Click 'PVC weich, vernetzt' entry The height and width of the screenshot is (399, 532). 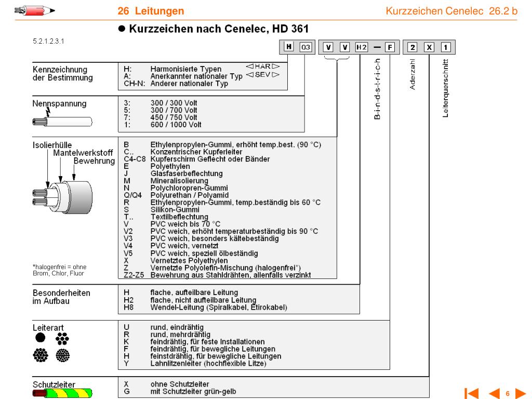[184, 246]
